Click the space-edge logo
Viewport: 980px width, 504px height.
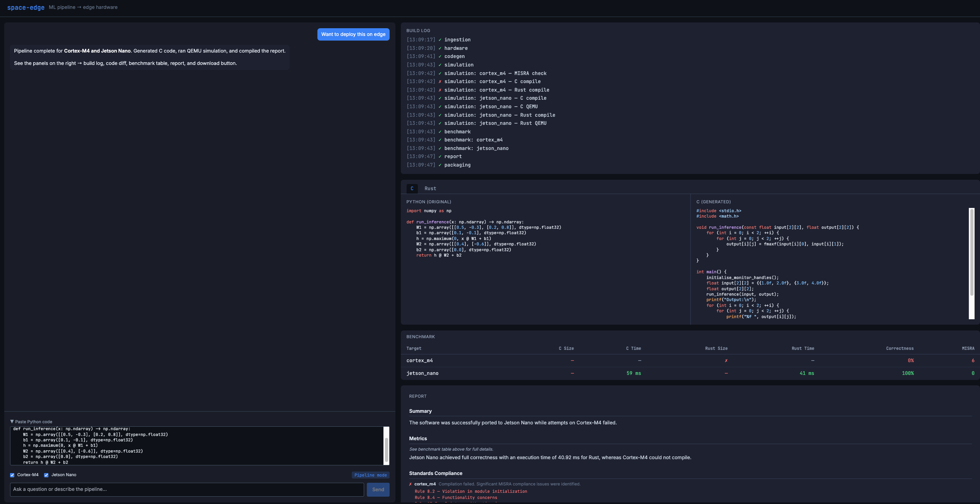click(26, 7)
